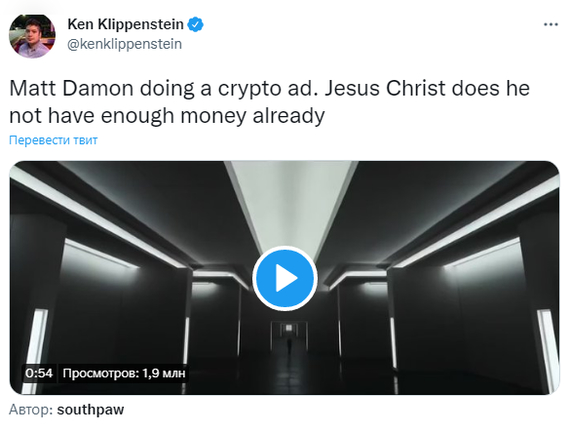
Task: Play the embedded video
Action: pyautogui.click(x=285, y=279)
